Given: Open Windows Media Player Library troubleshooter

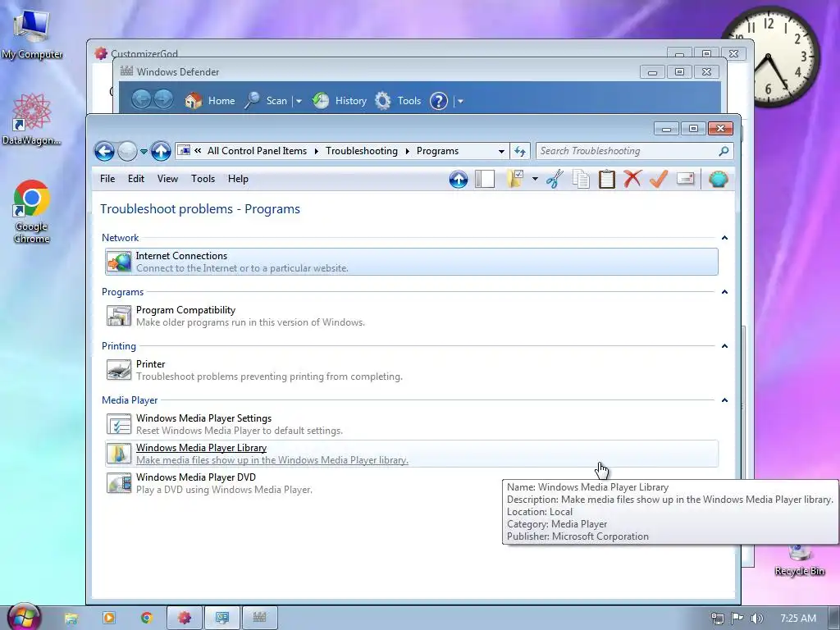Looking at the screenshot, I should (x=412, y=454).
